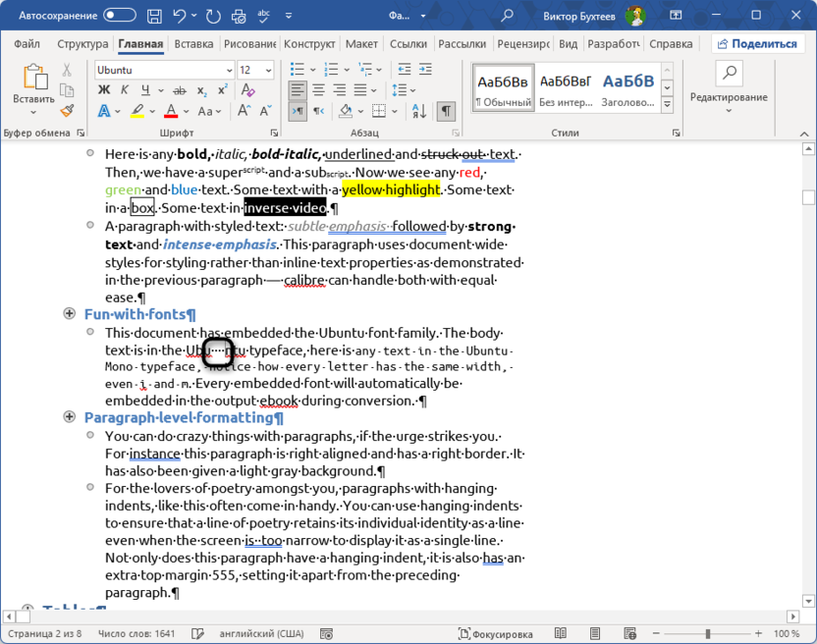Screen dimensions: 817x644
Task: Switch to the Вставка tab
Action: pyautogui.click(x=193, y=44)
